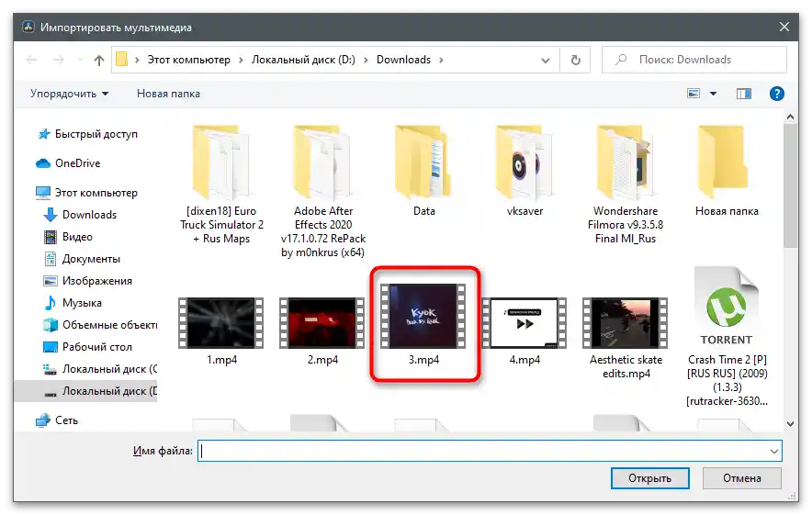Expand the file name dropdown arrow
The height and width of the screenshot is (515, 812).
[x=774, y=451]
